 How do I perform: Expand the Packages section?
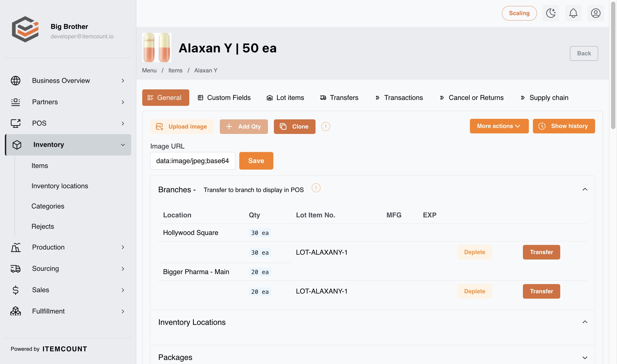click(x=585, y=358)
